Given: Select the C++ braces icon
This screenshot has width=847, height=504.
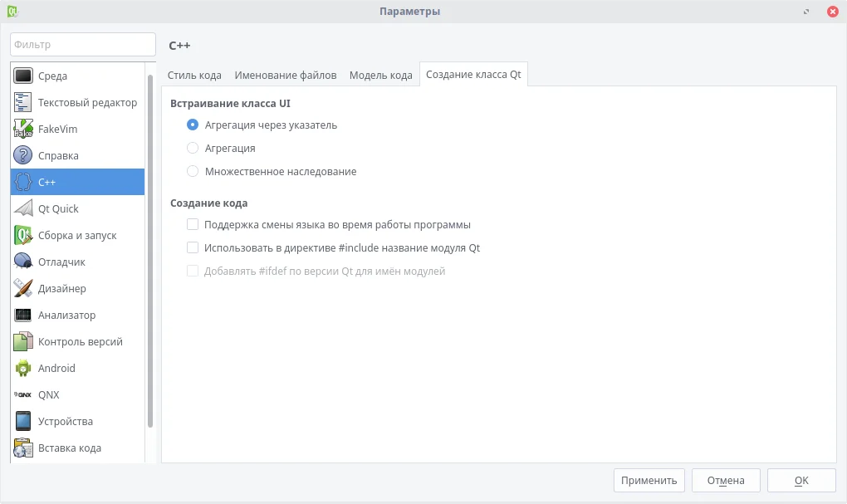Looking at the screenshot, I should coord(23,182).
